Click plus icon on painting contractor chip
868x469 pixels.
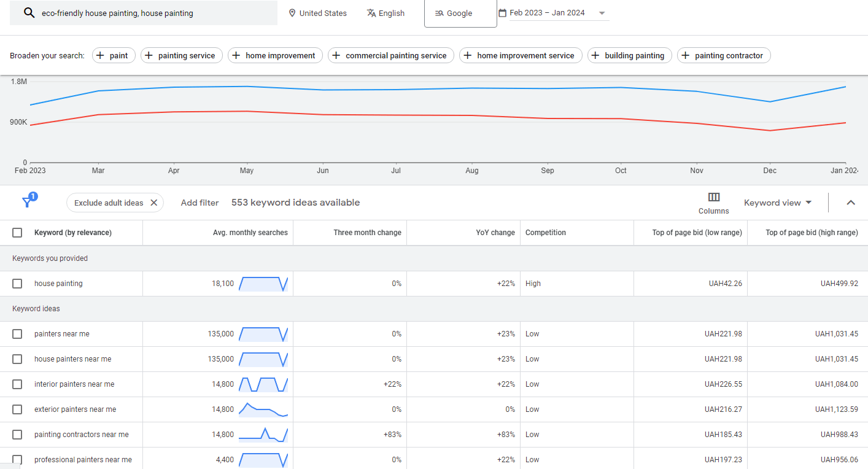pos(685,55)
